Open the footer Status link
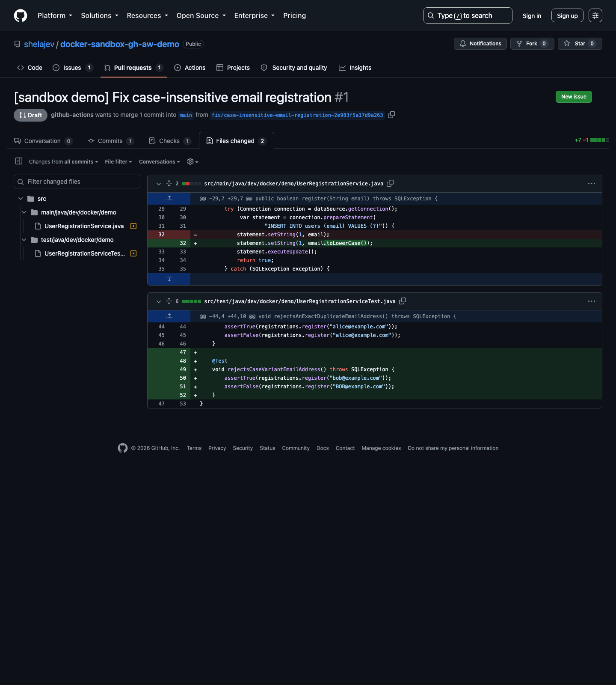Image resolution: width=616 pixels, height=685 pixels. coord(267,448)
